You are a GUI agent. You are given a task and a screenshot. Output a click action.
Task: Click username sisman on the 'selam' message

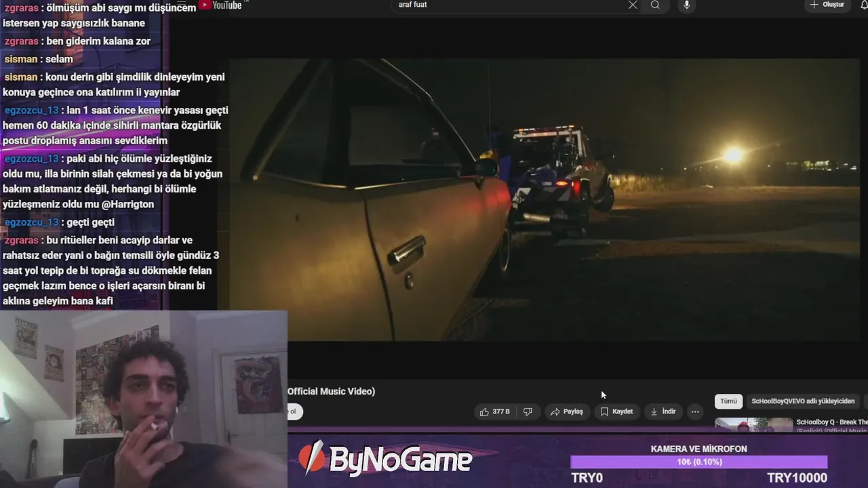coord(21,59)
